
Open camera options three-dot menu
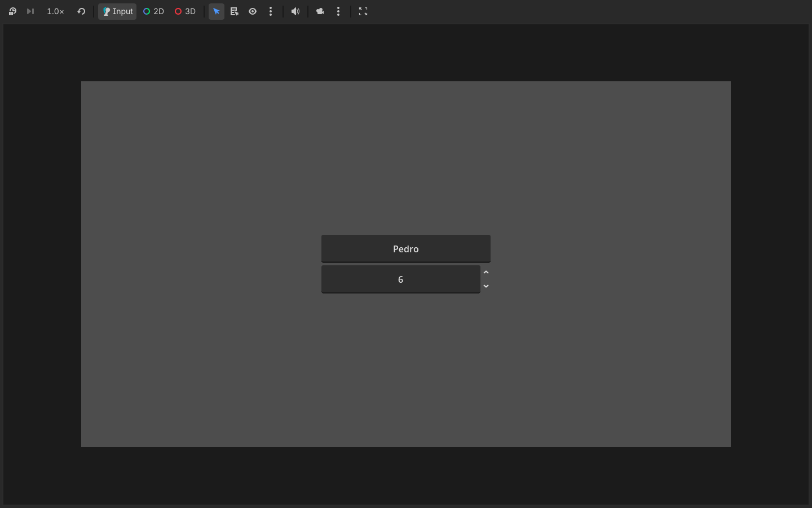point(338,11)
